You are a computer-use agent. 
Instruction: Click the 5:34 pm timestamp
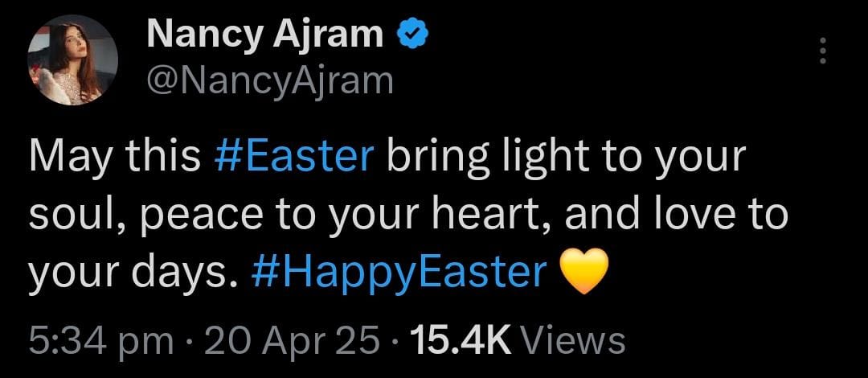pyautogui.click(x=100, y=340)
